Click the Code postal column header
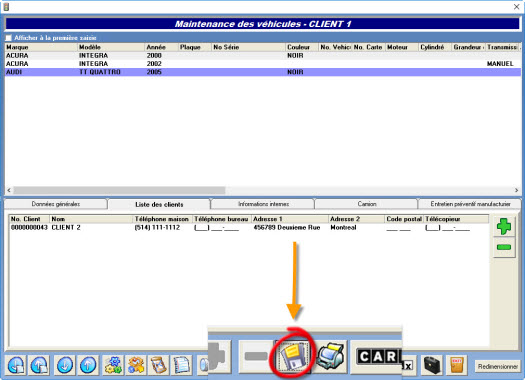Screen dimensions: 525x380 tap(404, 219)
